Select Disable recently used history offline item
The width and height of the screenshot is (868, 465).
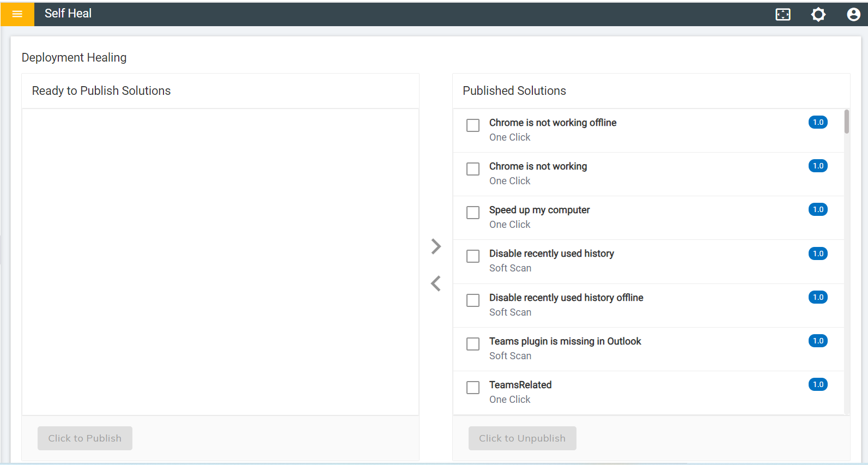[x=566, y=298]
